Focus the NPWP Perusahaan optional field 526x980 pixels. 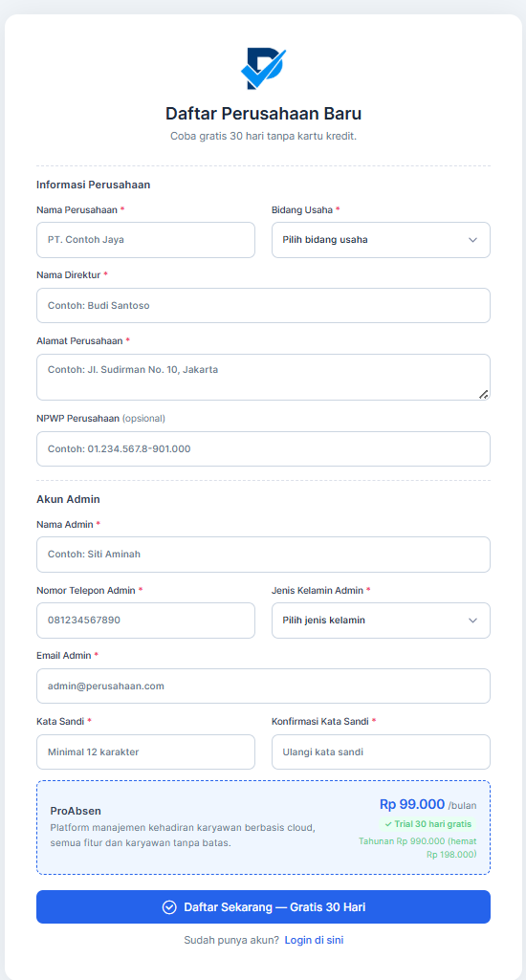coord(263,448)
